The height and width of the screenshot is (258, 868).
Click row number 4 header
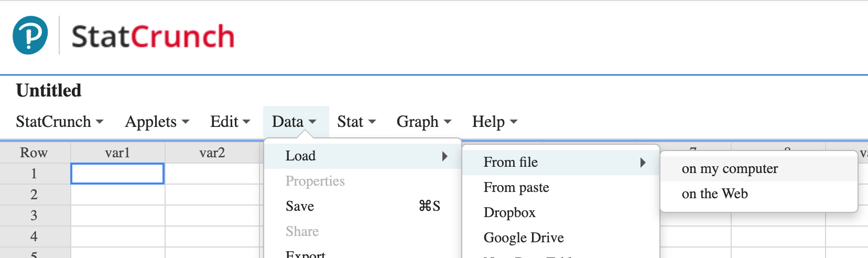35,236
